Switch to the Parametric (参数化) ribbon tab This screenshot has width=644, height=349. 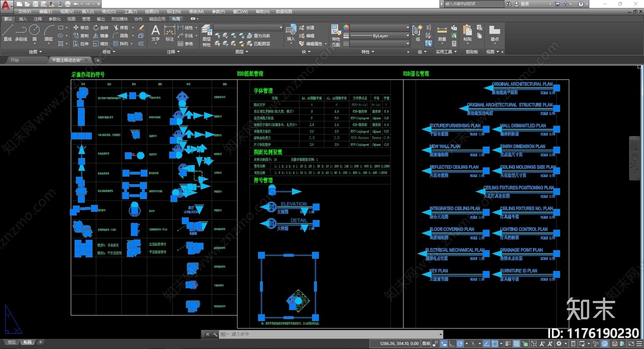coord(54,19)
